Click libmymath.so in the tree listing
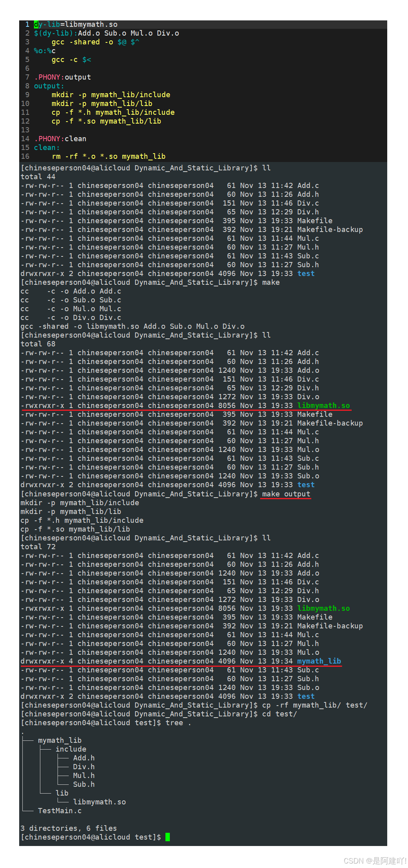The height and width of the screenshot is (868, 408). coord(100,802)
